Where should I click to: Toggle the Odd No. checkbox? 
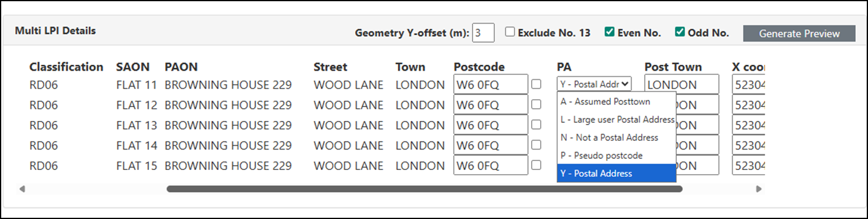(680, 32)
